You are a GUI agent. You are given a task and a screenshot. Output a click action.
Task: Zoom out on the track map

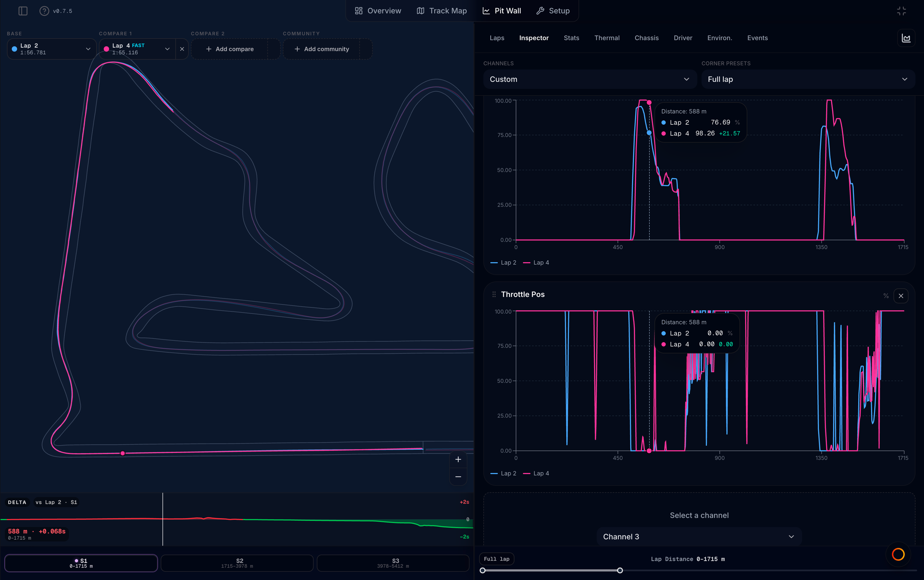coord(458,476)
